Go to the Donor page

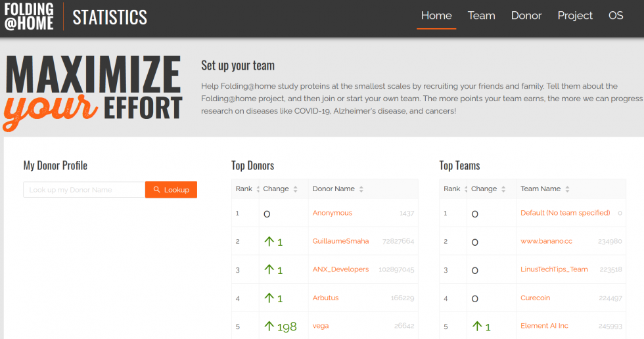click(526, 16)
